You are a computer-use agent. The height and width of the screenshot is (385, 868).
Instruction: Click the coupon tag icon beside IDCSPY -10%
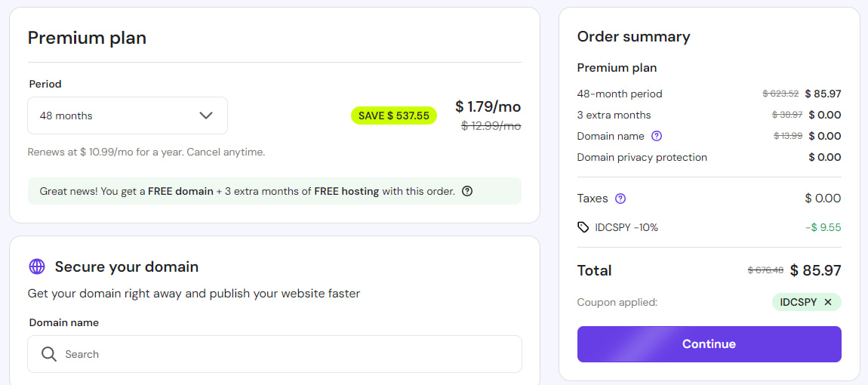point(583,227)
